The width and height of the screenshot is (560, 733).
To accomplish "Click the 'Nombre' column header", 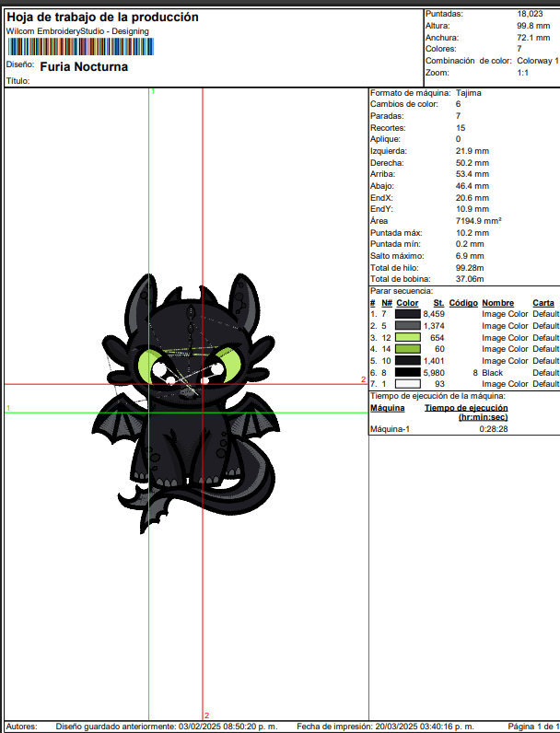I will pos(498,303).
